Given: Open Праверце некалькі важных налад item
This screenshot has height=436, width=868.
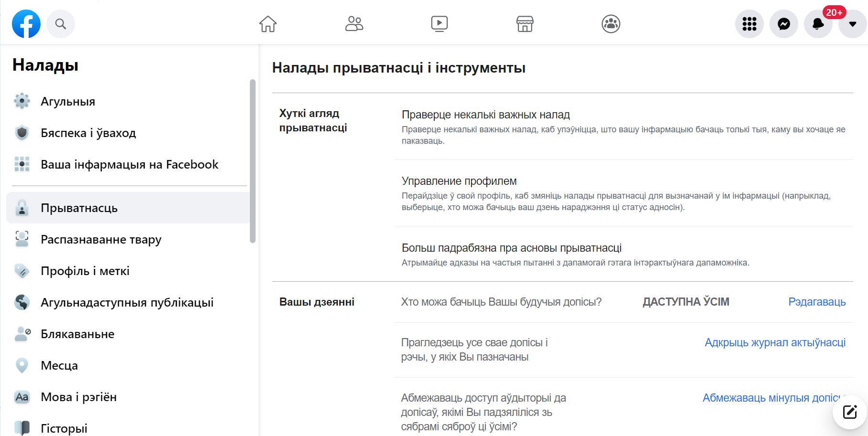Looking at the screenshot, I should pyautogui.click(x=485, y=115).
